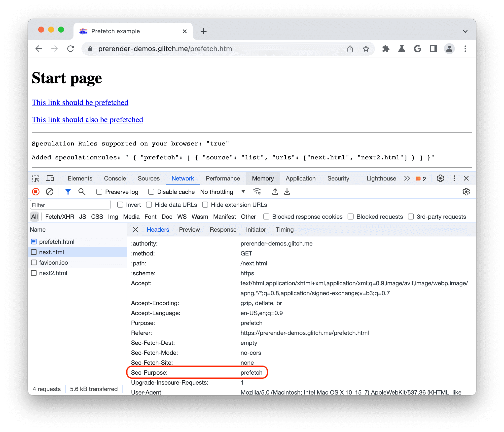The image size is (504, 432).
Task: Click the All filter requests button
Action: 34,216
